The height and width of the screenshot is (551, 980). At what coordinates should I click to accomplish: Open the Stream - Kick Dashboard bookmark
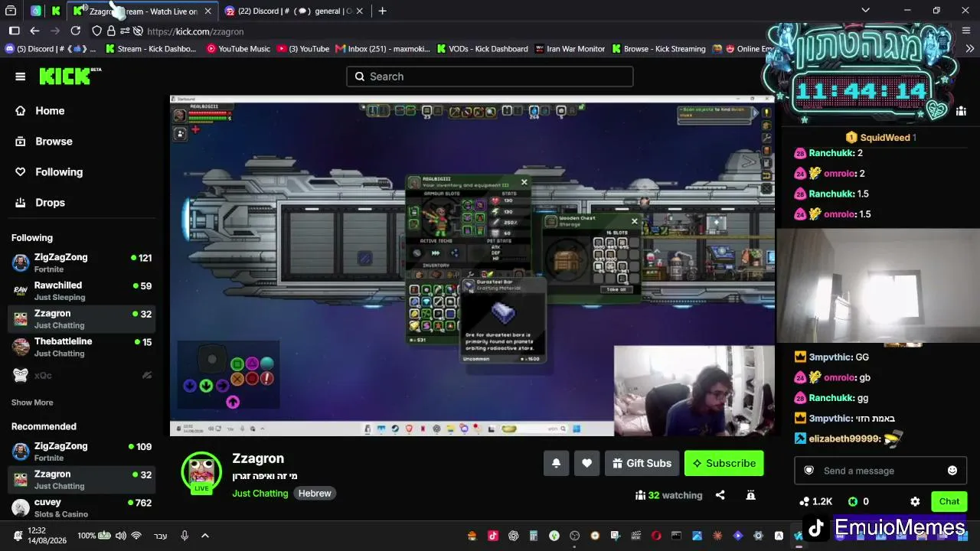click(x=151, y=49)
